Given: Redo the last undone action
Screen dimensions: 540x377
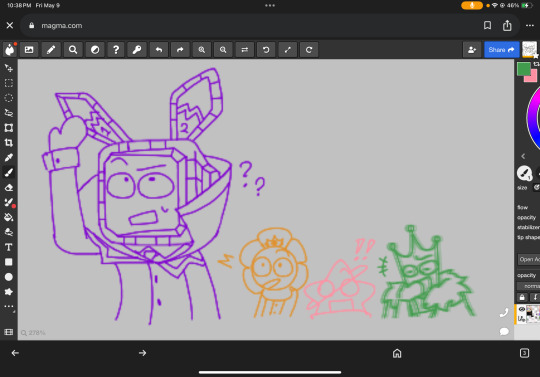Looking at the screenshot, I should tap(180, 50).
